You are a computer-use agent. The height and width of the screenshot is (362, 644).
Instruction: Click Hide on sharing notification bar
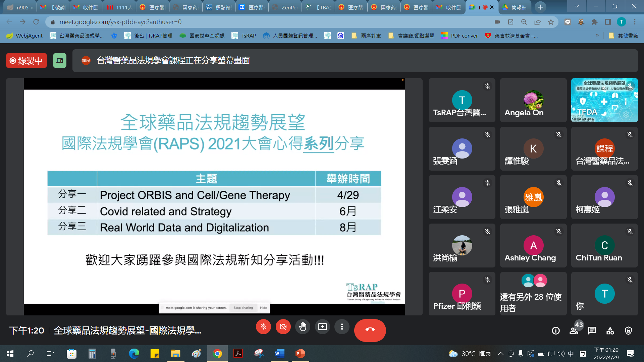(263, 308)
